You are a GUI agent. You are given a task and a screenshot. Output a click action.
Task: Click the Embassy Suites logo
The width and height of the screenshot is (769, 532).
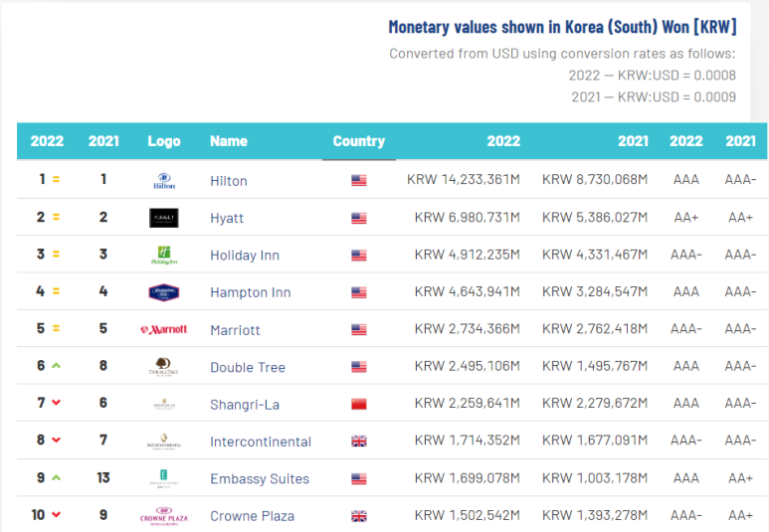164,478
